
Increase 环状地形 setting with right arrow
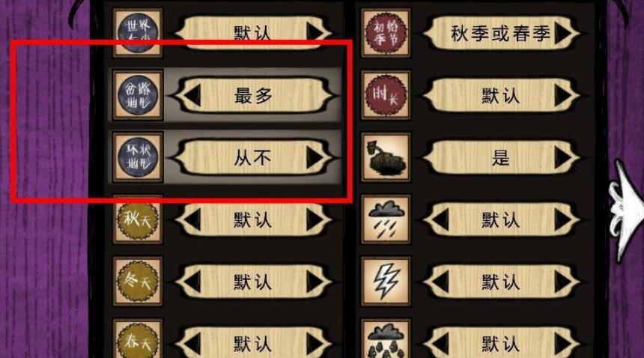click(x=315, y=157)
